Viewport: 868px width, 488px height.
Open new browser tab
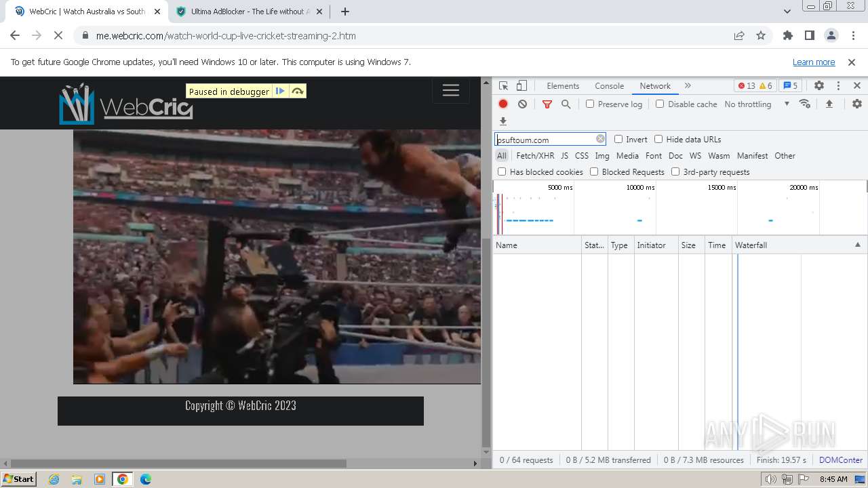[345, 12]
